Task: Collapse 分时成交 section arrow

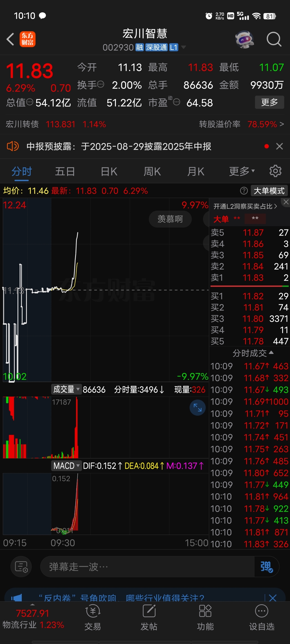Action: [x=271, y=353]
